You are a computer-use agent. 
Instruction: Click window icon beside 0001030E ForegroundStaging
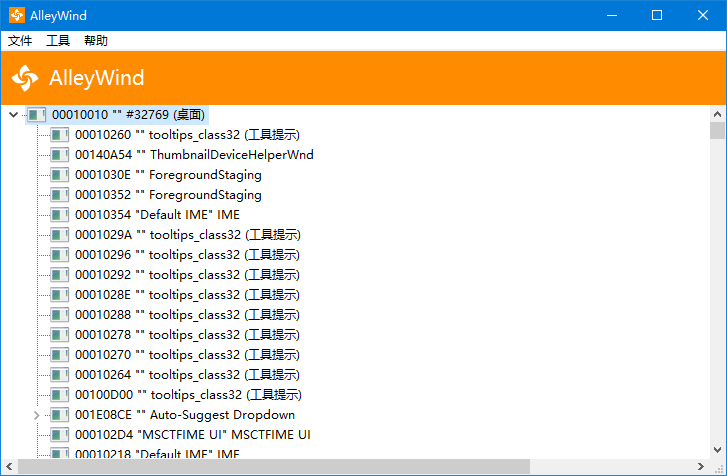pyautogui.click(x=60, y=175)
